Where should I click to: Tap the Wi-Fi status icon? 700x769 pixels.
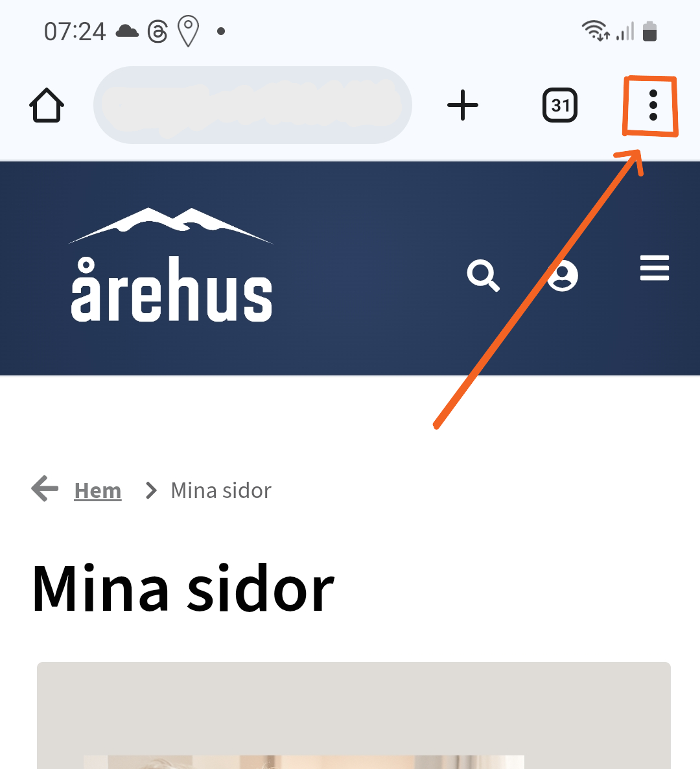[x=596, y=30]
